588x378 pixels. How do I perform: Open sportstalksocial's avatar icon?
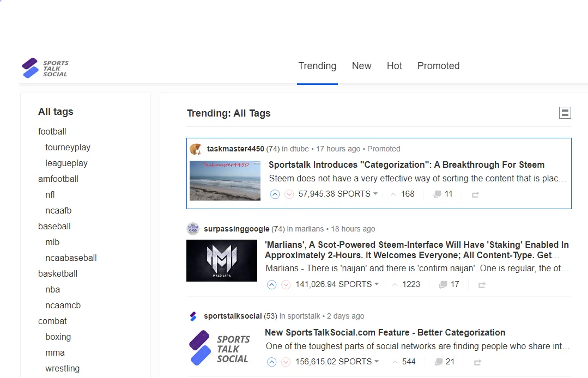[193, 316]
